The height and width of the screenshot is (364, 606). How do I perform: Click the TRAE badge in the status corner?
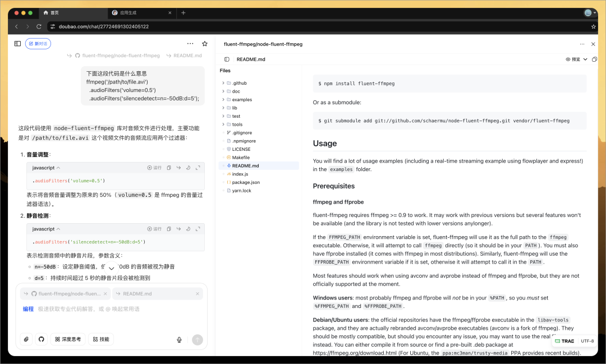[564, 341]
